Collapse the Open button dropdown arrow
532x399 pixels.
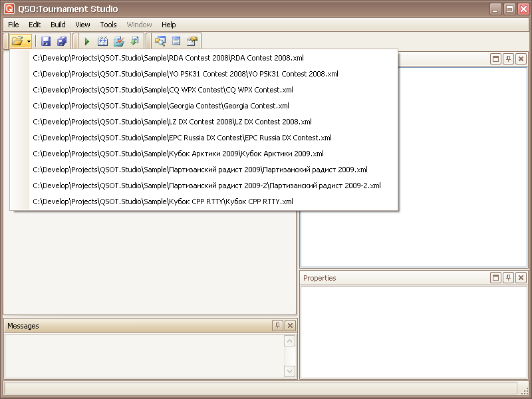29,41
